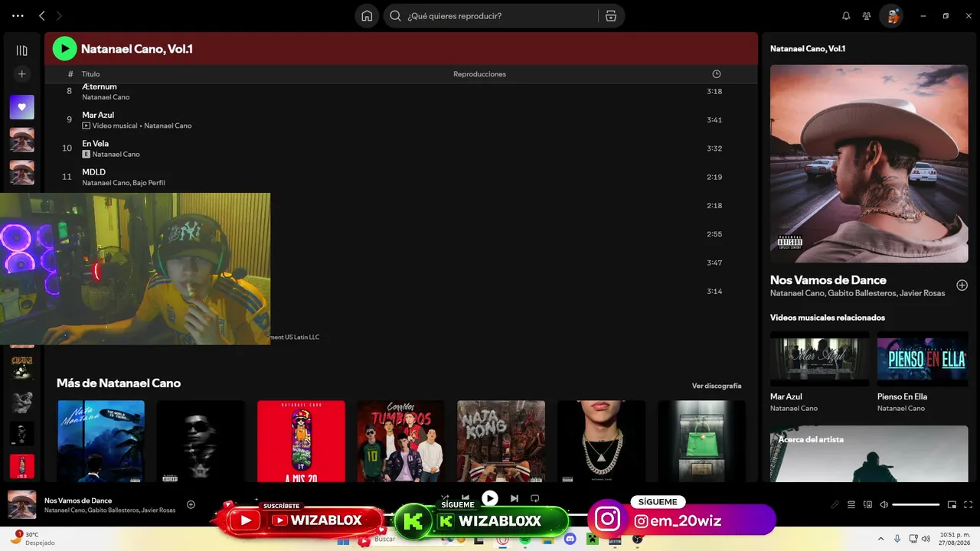This screenshot has width=980, height=551.
Task: Open the green handbag album cover
Action: (701, 441)
